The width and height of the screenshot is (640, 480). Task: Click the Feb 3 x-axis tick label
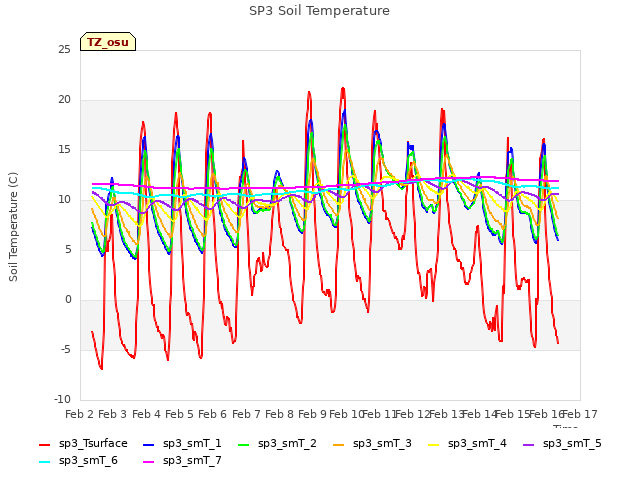point(113,414)
